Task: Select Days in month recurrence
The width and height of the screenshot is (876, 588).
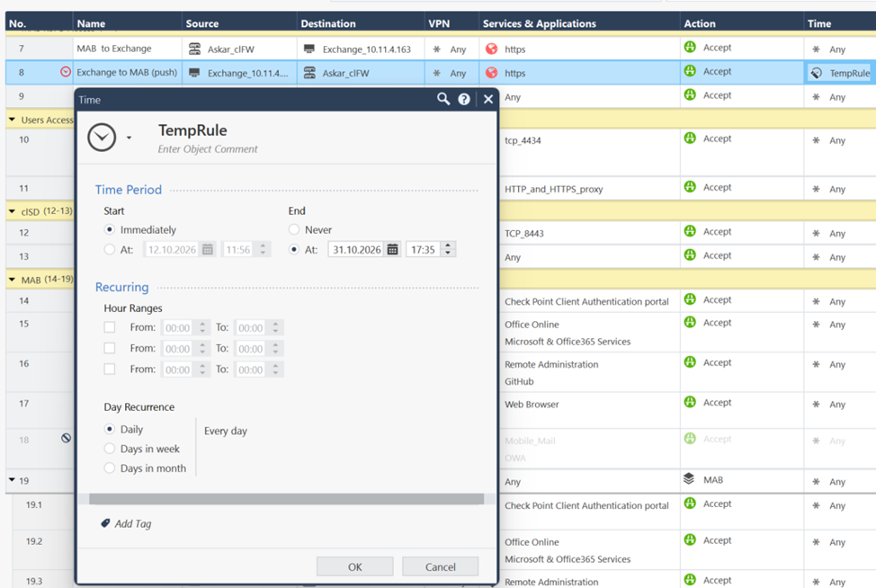Action: (110, 468)
